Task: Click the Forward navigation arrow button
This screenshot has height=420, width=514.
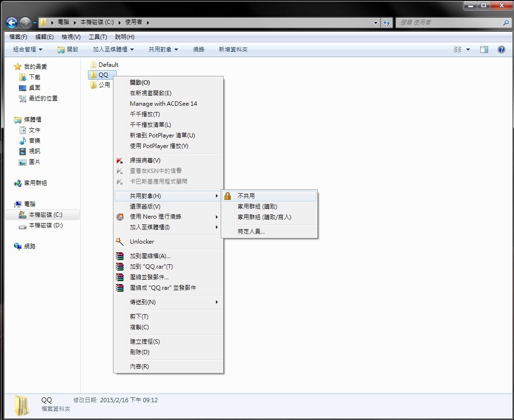Action: 25,23
